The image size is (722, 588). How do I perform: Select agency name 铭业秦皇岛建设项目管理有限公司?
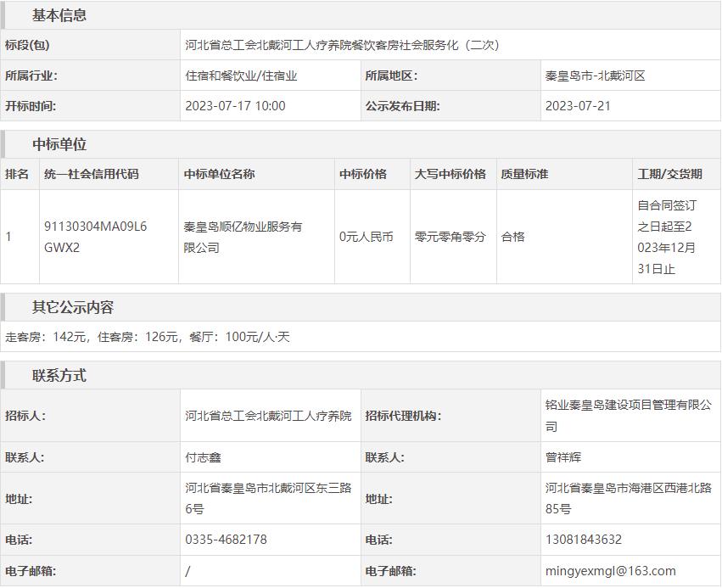(629, 416)
